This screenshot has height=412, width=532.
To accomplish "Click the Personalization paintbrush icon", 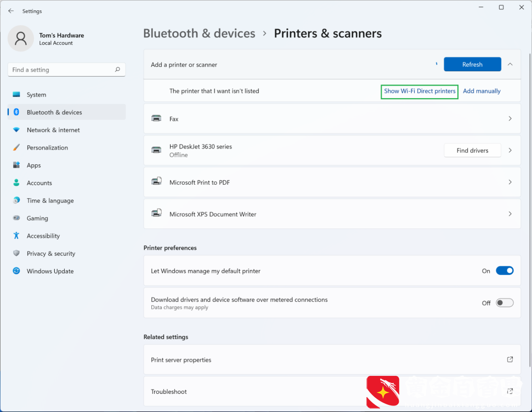I will (x=16, y=147).
